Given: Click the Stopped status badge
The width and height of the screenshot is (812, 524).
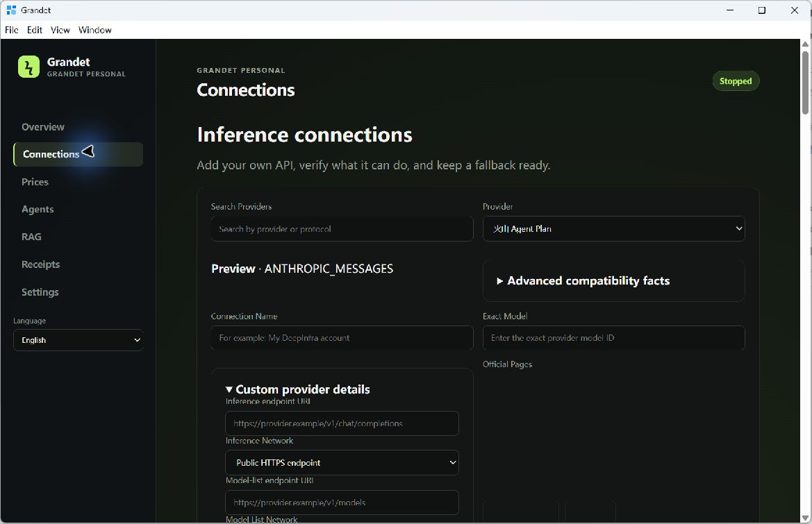Looking at the screenshot, I should point(736,81).
